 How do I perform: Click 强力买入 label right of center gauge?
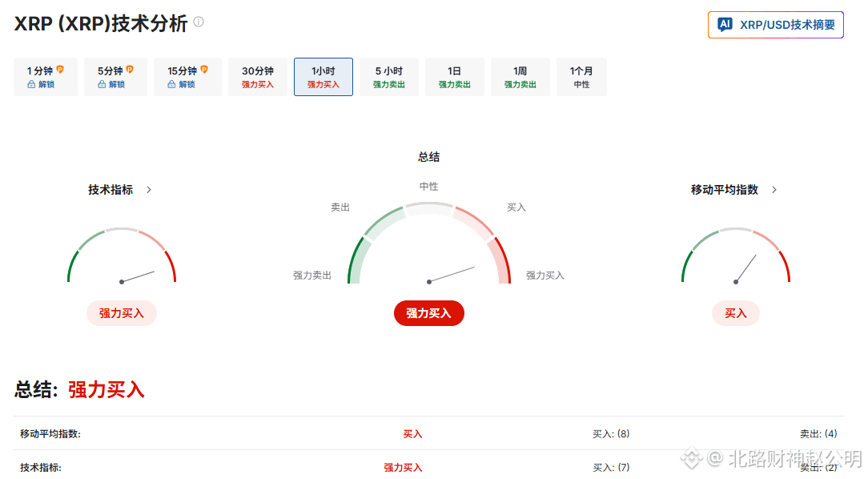[x=545, y=276]
